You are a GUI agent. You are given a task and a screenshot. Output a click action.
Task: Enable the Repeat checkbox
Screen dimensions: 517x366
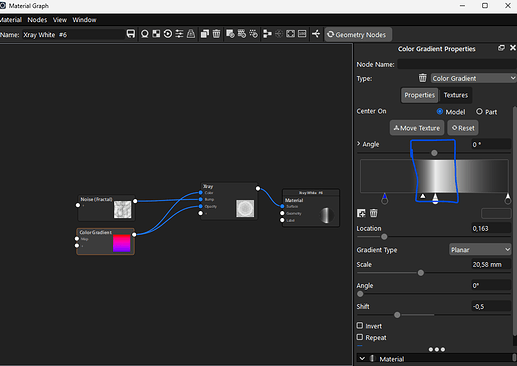click(360, 337)
